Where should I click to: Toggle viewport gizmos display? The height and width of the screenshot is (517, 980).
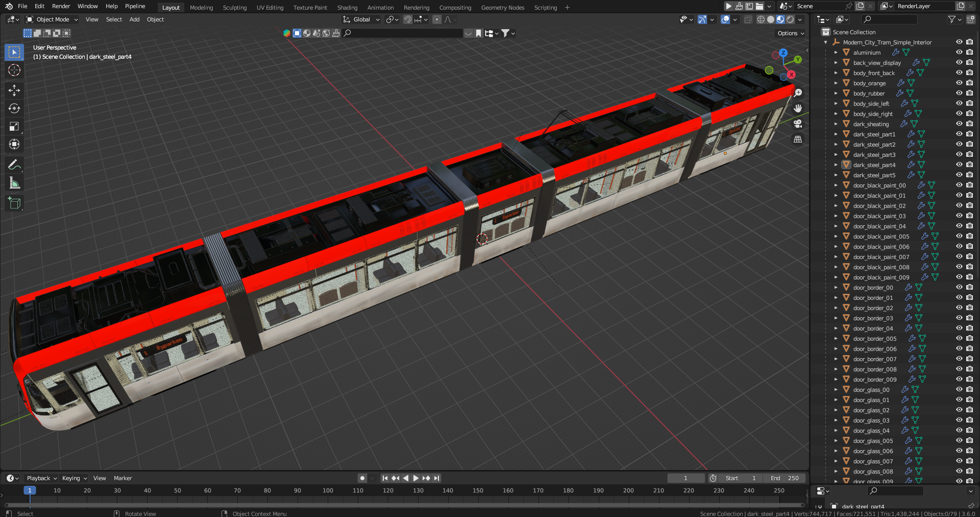702,19
